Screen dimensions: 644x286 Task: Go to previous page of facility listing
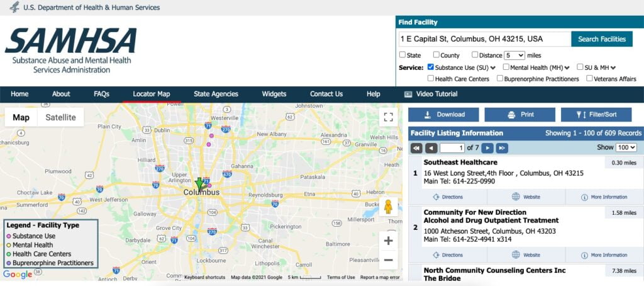pos(431,148)
